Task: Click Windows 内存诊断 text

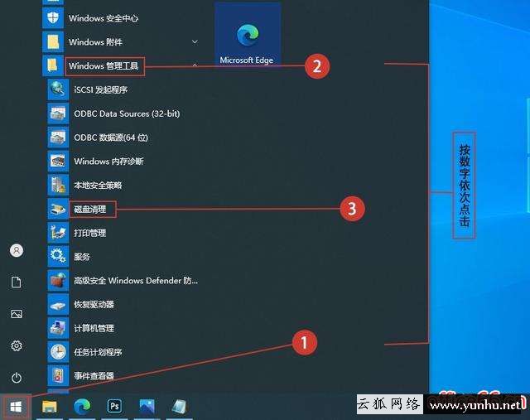Action: pyautogui.click(x=108, y=162)
